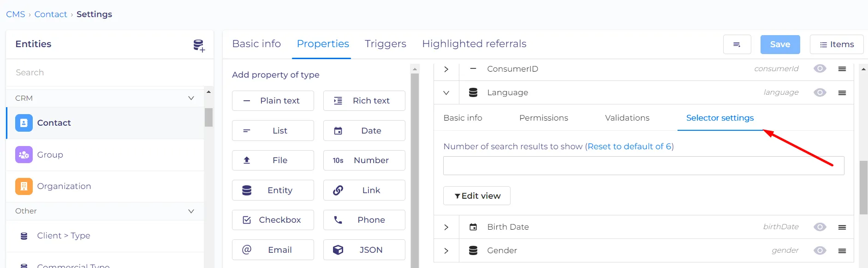Click the number of search results input
The height and width of the screenshot is (268, 868).
[644, 165]
